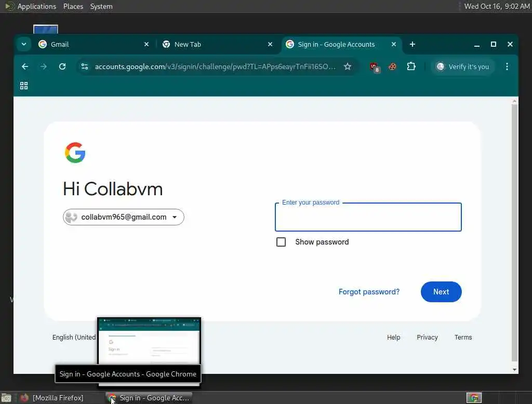The height and width of the screenshot is (404, 532).
Task: Click the clock showing Wed Oct 16, 9:02 AM
Action: coord(497,6)
